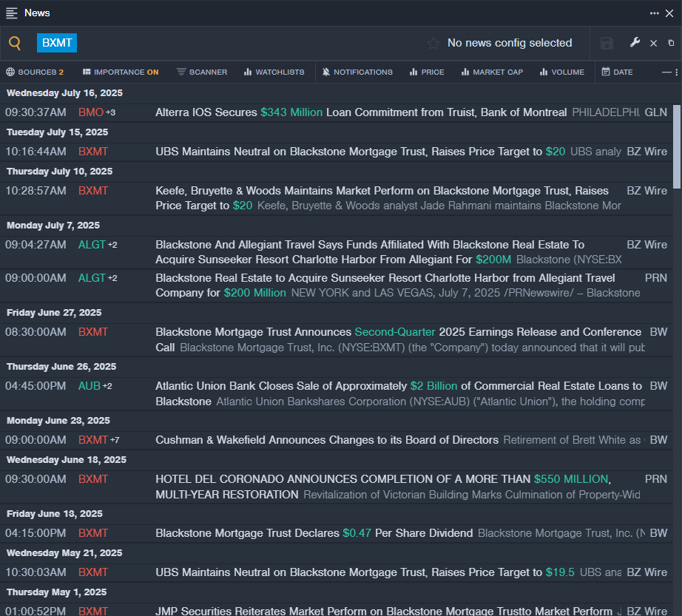Screen dimensions: 682x616
Task: Open the 'No news config selected' selector
Action: (x=510, y=43)
